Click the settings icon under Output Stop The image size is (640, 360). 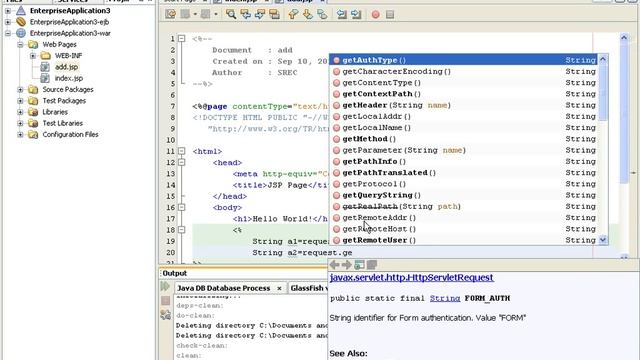click(x=165, y=314)
